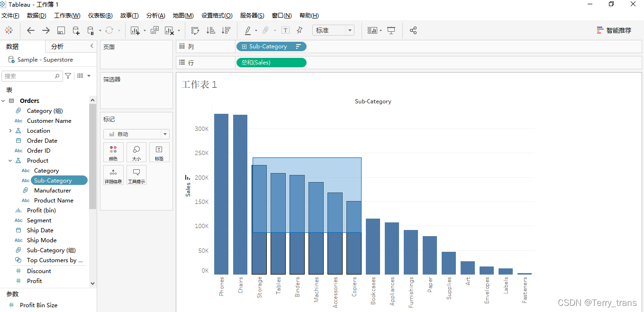Click the search fields input box
Viewport: 644px width, 312px height.
coord(32,76)
